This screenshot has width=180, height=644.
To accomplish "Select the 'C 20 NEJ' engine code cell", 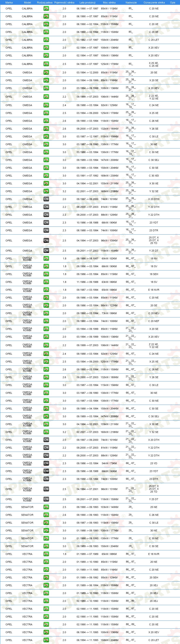I will click(x=154, y=313).
